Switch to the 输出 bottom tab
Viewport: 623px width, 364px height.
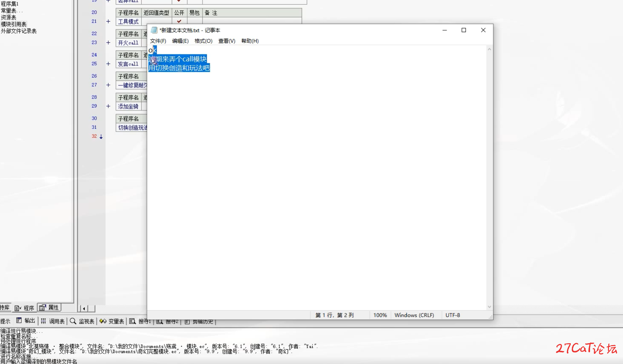pyautogui.click(x=26, y=321)
